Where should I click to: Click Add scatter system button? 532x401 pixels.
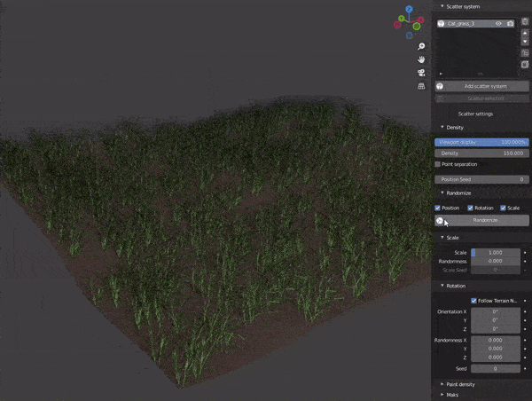point(481,86)
